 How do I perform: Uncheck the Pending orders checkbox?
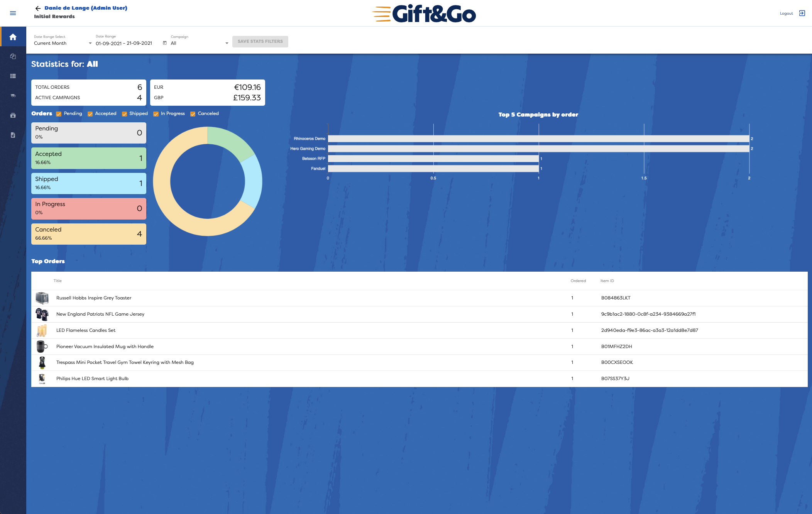tap(59, 114)
